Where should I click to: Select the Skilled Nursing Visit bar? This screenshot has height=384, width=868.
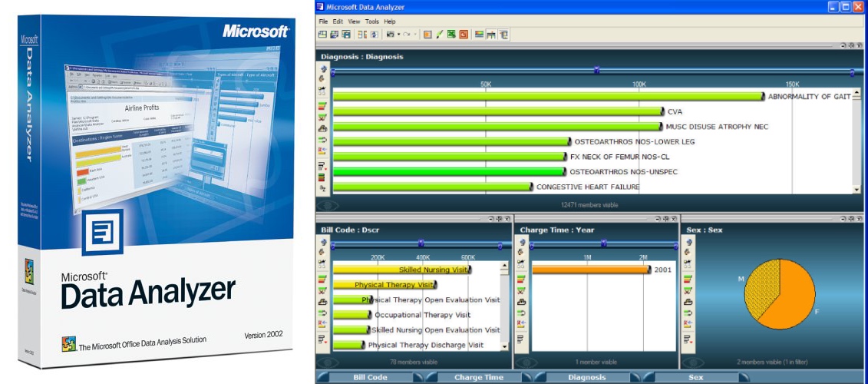pyautogui.click(x=402, y=270)
